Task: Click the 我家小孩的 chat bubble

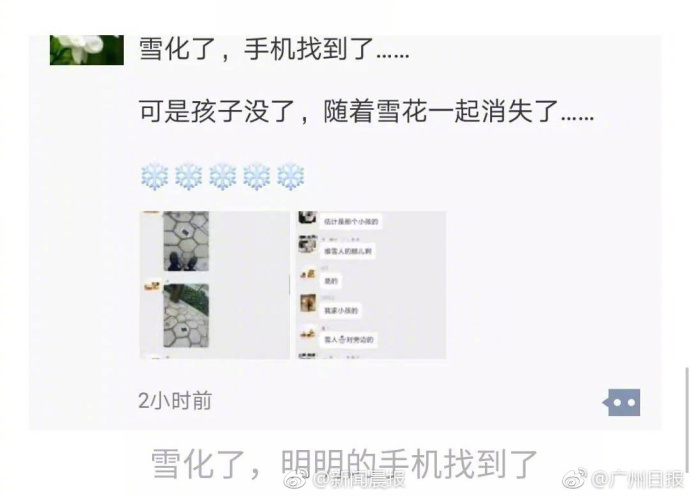Action: (341, 310)
